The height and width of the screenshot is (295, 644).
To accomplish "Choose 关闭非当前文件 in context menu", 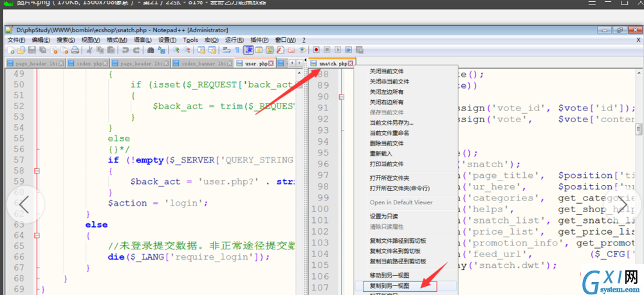I will [x=389, y=81].
